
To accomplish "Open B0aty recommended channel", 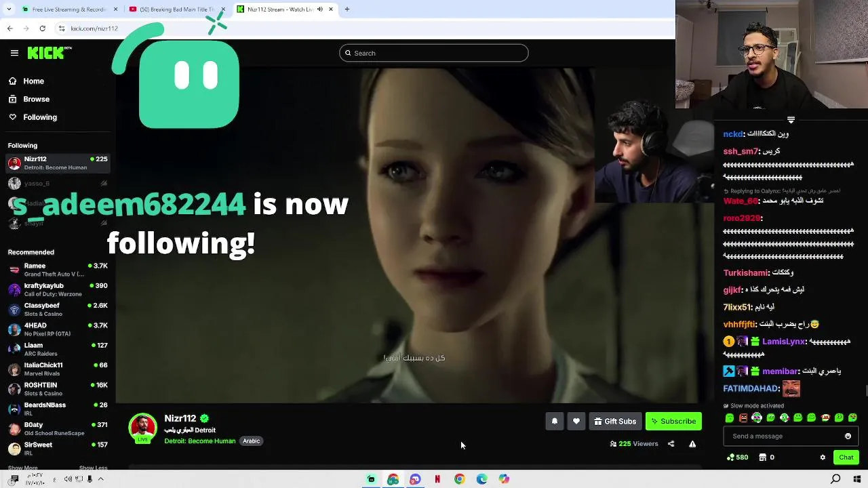I will point(58,429).
